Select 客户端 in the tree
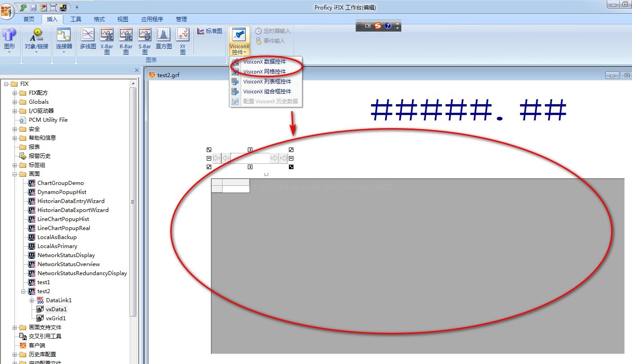Screen dimensions: 632x364 click(37, 346)
